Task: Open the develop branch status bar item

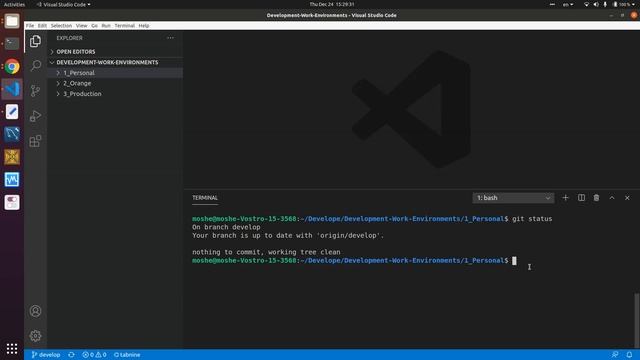Action: (x=46, y=355)
